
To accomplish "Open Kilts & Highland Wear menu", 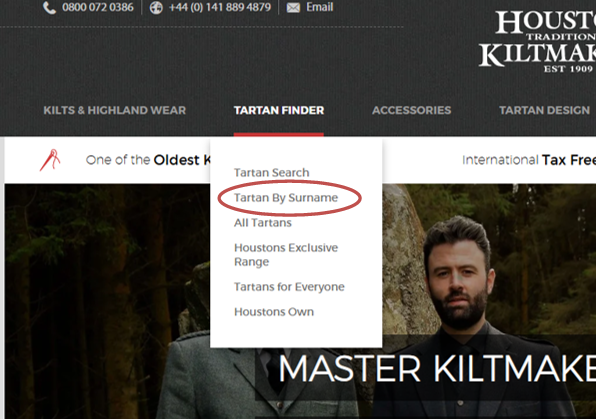I will pos(114,110).
